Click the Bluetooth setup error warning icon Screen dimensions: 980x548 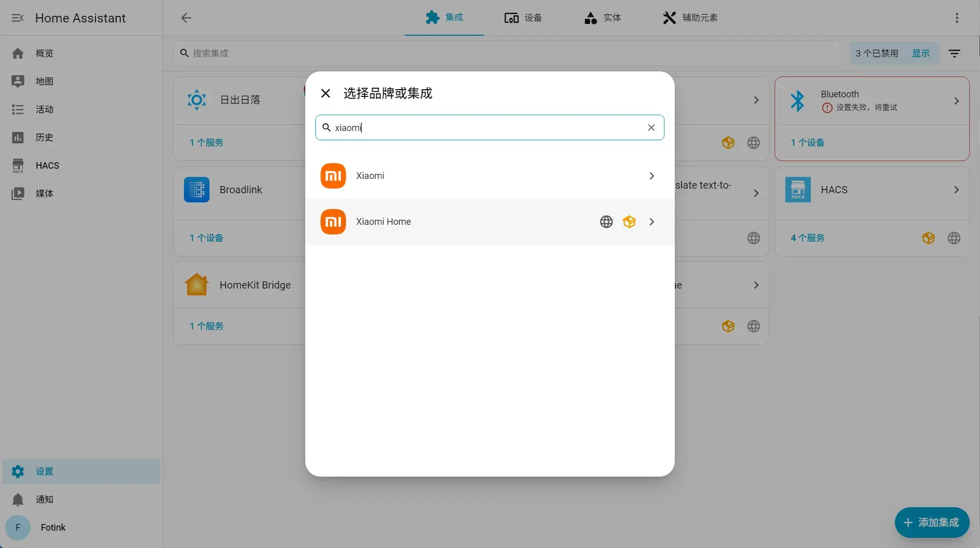827,108
